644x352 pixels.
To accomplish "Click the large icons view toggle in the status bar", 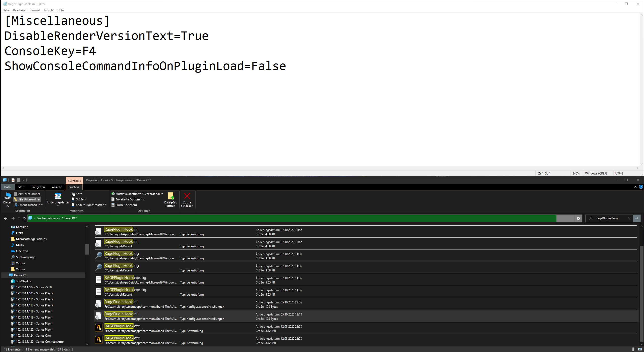I will point(640,349).
